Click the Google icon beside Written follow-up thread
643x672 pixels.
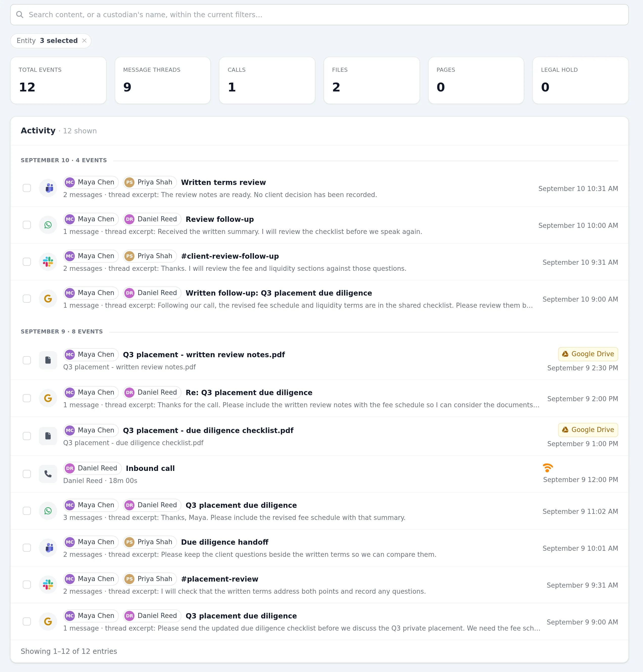[x=48, y=299]
